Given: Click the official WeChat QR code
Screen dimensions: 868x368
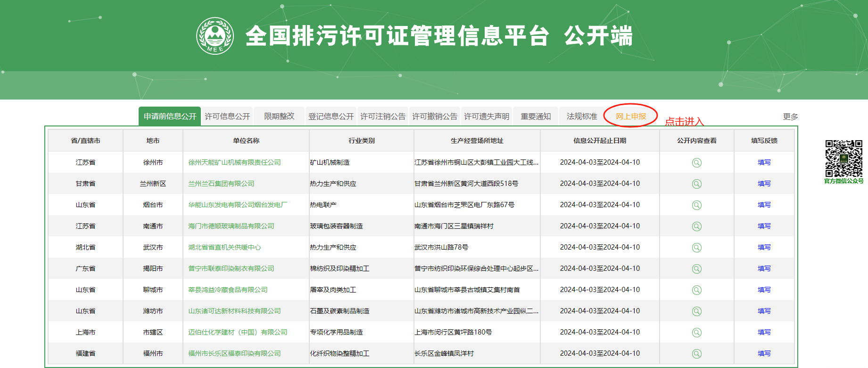Looking at the screenshot, I should tap(843, 158).
